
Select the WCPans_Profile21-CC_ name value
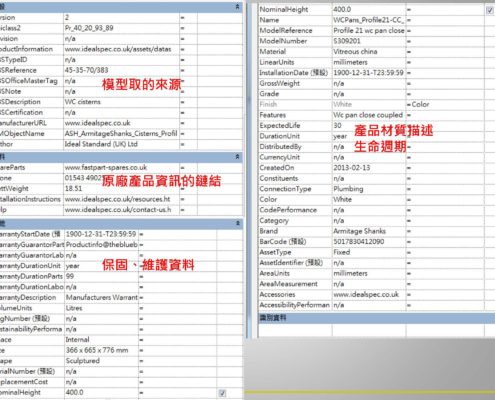tap(369, 20)
